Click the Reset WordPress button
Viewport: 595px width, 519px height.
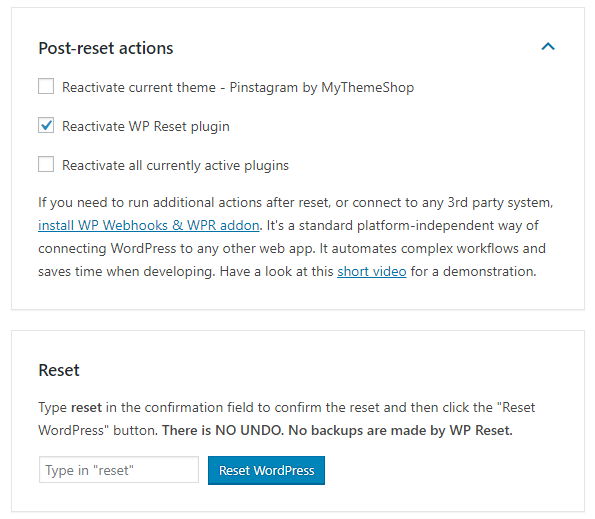pos(266,470)
